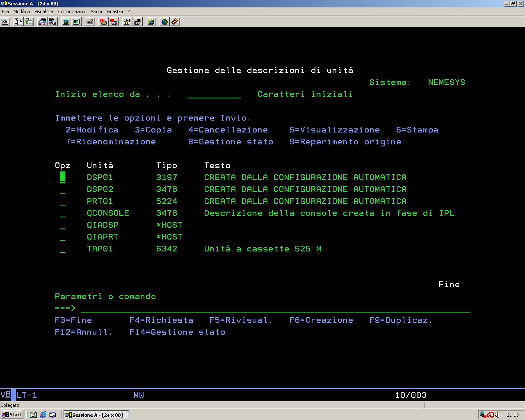
Task: Click the system name NEMESYS
Action: click(x=446, y=82)
